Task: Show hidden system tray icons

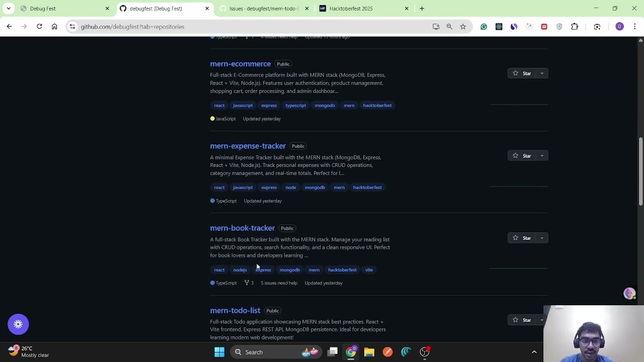Action: (534, 352)
